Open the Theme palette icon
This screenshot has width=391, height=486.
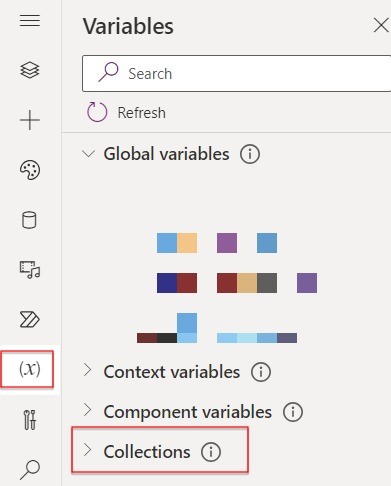tap(30, 170)
